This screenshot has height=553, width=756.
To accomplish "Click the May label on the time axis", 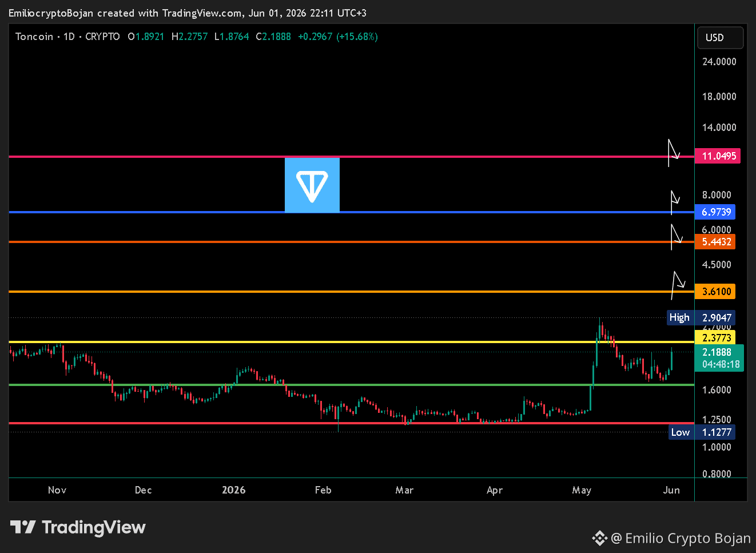I will pyautogui.click(x=582, y=490).
